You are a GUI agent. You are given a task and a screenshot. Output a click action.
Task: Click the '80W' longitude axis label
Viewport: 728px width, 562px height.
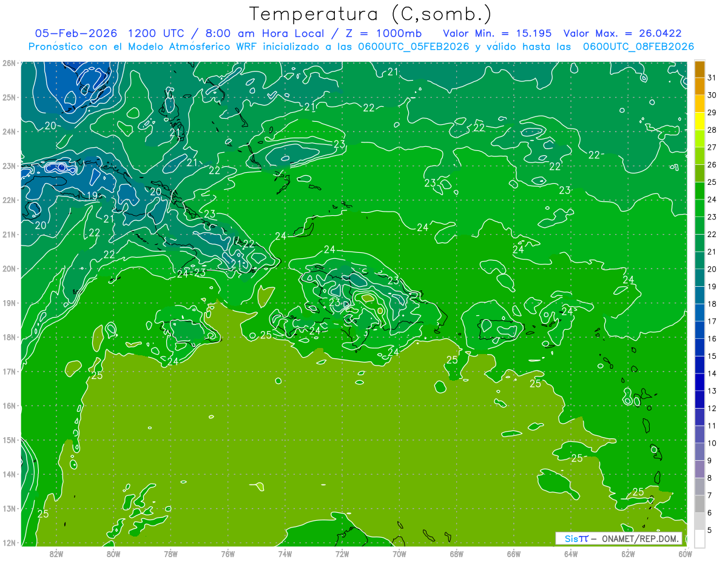pyautogui.click(x=113, y=554)
